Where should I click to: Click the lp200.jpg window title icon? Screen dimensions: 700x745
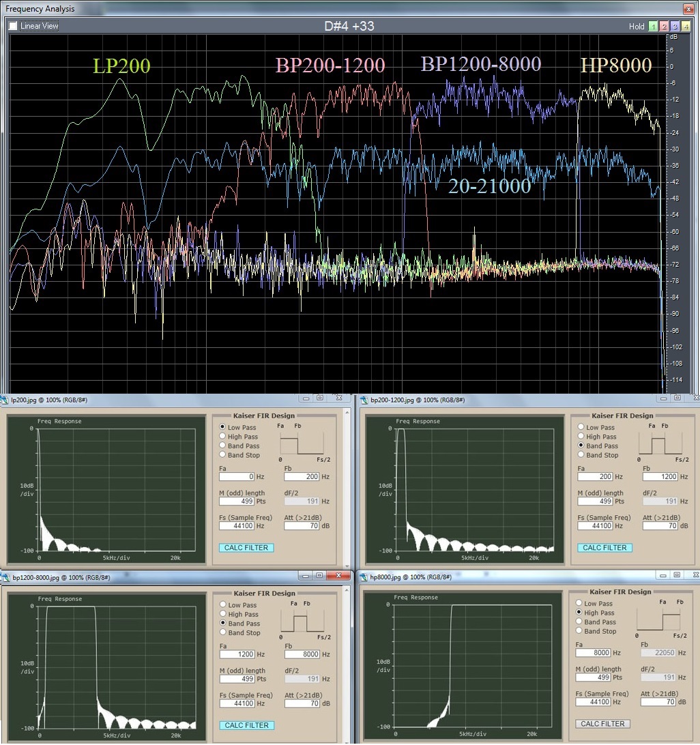(5, 400)
